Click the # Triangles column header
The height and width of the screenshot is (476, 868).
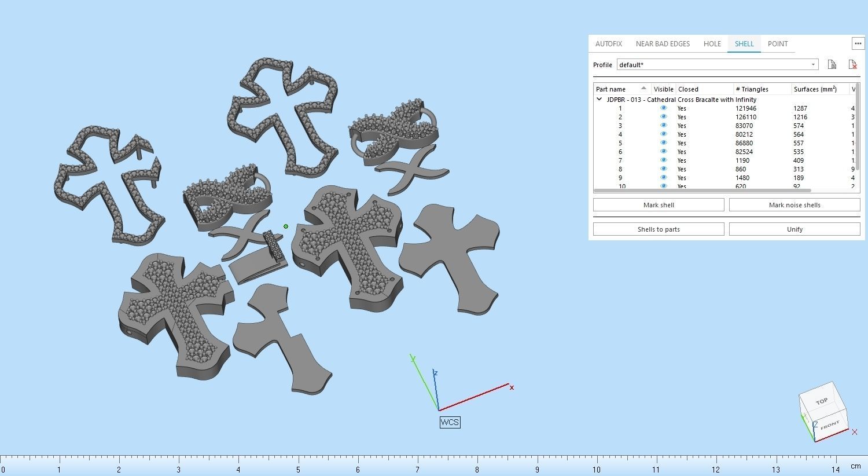pyautogui.click(x=763, y=89)
